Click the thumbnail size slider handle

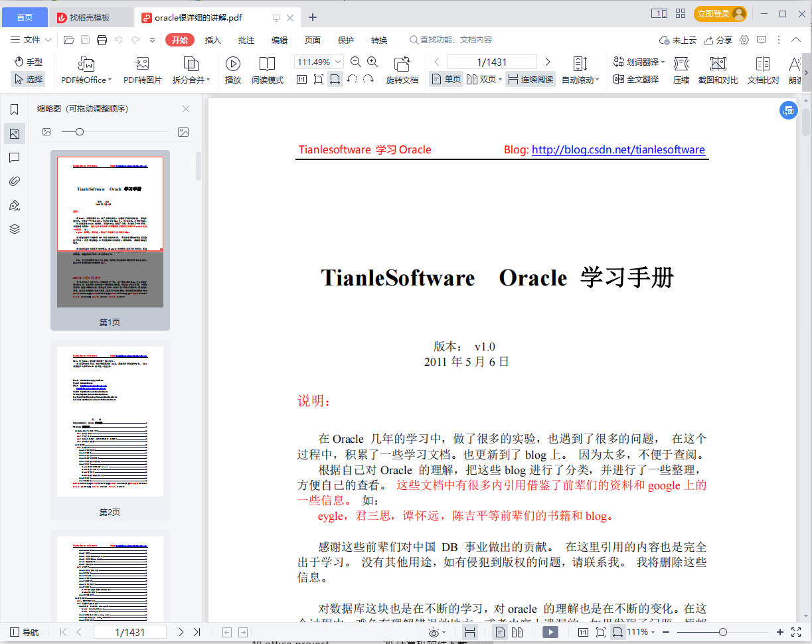point(80,132)
